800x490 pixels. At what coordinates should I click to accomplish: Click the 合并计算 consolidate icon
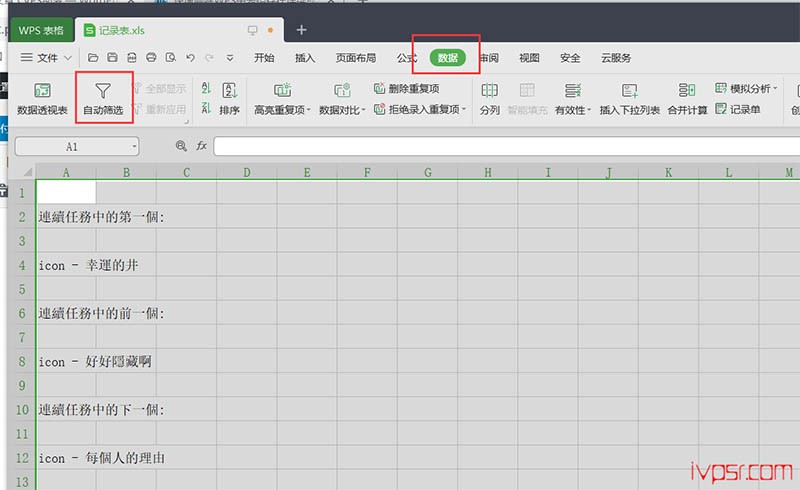(687, 90)
